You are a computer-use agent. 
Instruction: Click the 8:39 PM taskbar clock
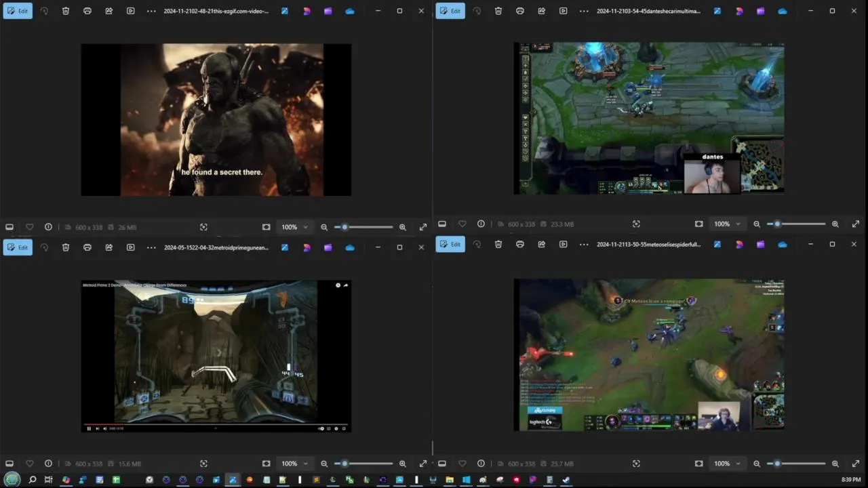click(851, 480)
